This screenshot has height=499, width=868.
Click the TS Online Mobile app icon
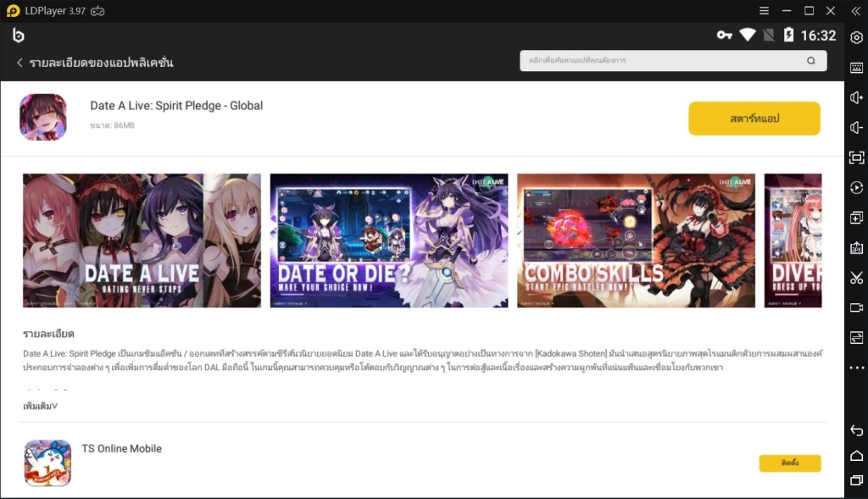coord(47,463)
